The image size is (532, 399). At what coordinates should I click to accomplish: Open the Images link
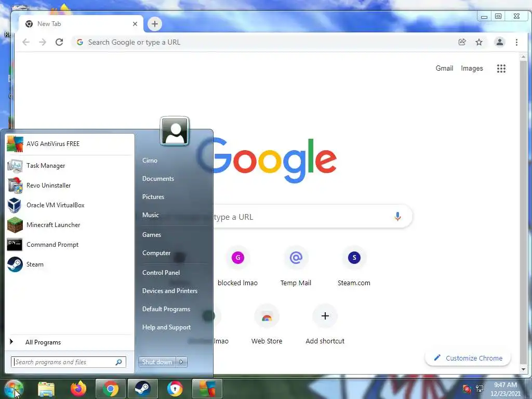tap(472, 68)
